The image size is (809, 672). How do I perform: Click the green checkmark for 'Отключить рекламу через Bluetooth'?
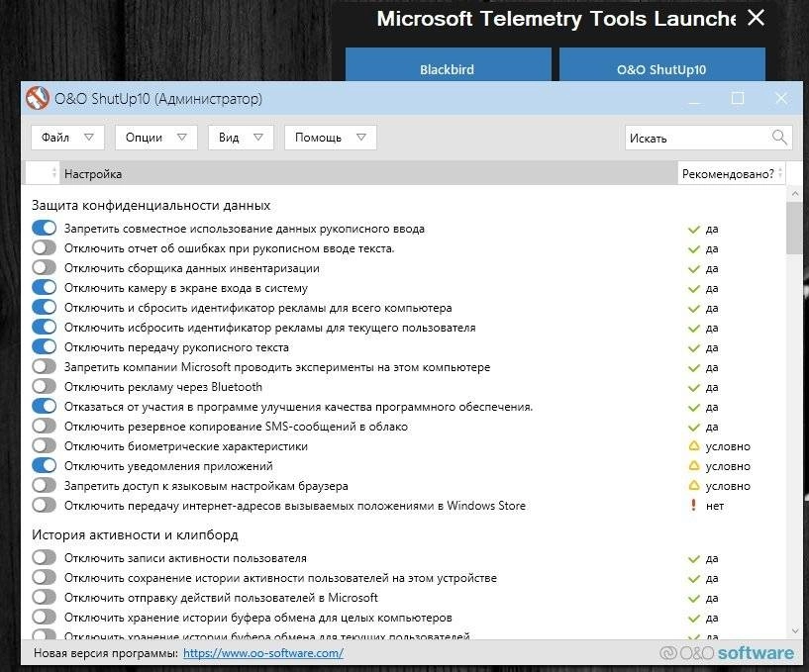[x=694, y=388]
